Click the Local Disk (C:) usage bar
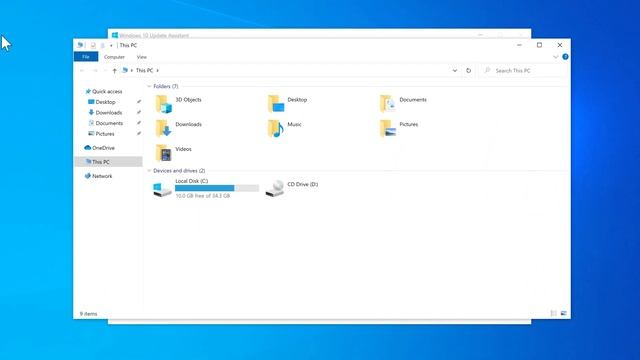This screenshot has width=640, height=360. tap(217, 188)
